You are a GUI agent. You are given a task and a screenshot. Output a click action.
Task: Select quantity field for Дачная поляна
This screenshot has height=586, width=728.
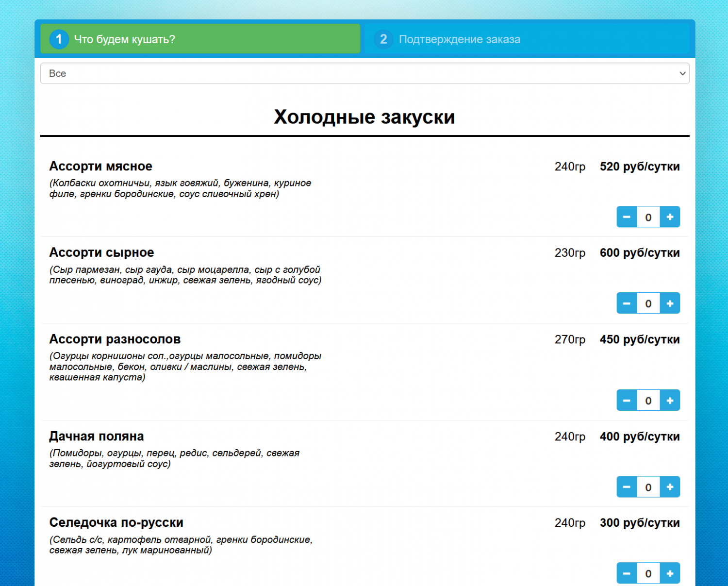[648, 487]
